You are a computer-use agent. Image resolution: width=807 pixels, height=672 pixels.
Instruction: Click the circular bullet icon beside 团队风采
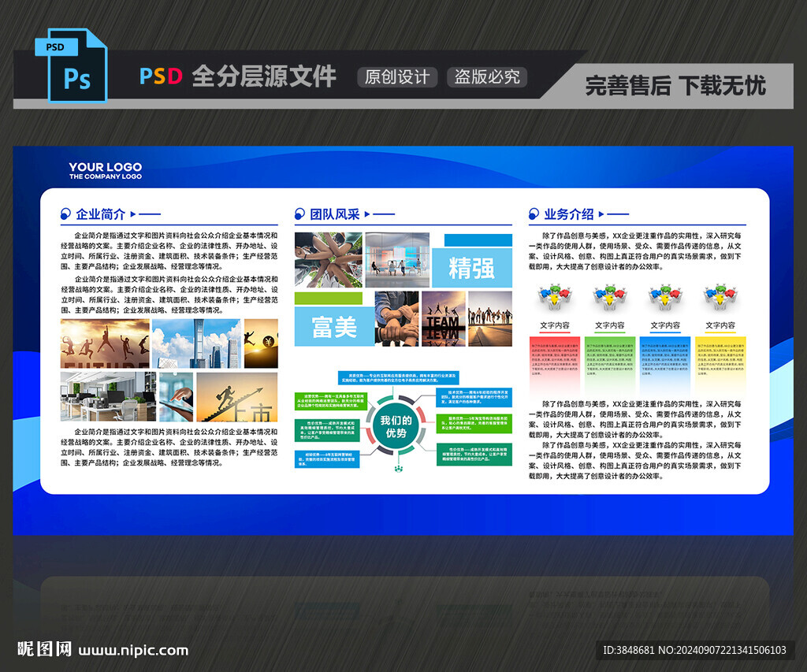click(299, 213)
